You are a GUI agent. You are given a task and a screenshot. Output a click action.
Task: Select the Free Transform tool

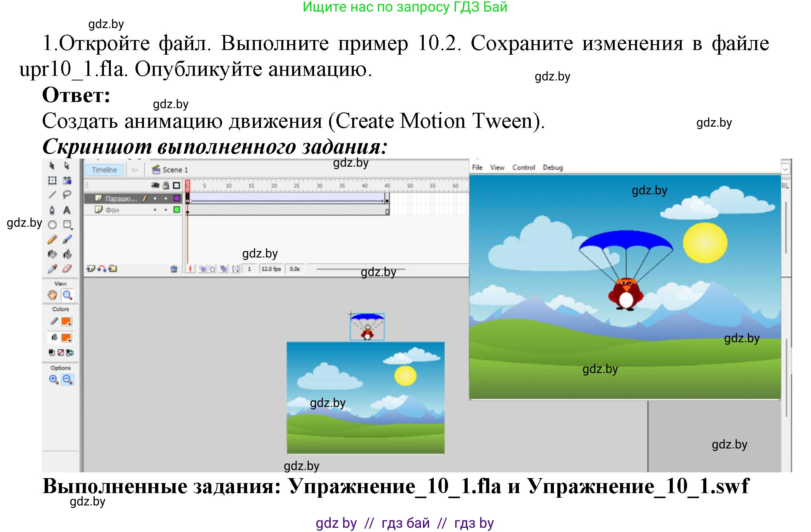52,180
